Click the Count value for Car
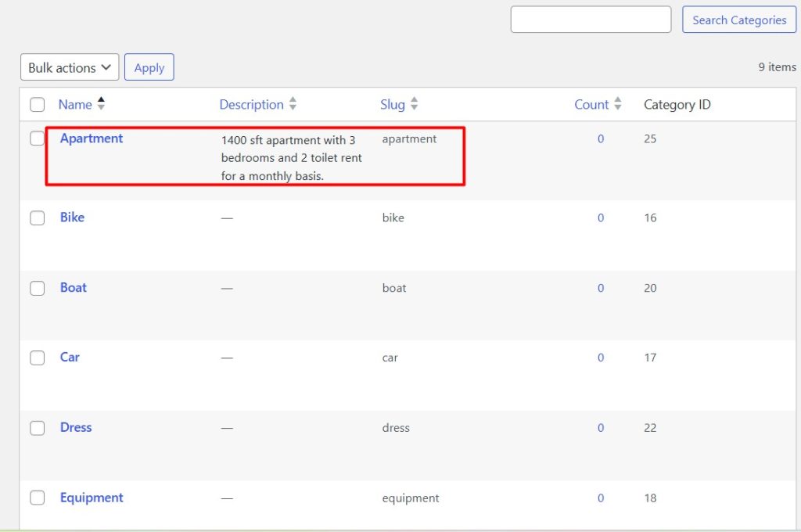 [x=601, y=358]
